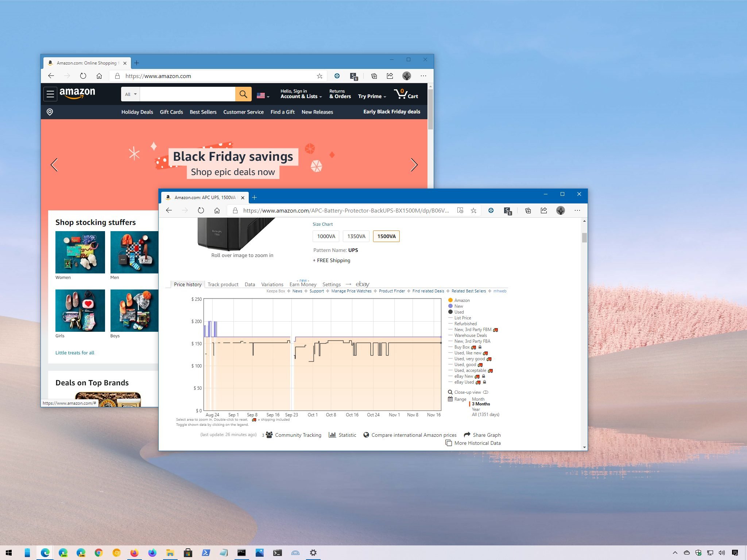Screen dimensions: 747x560
Task: Open Settings and more ellipsis in front window
Action: pyautogui.click(x=577, y=210)
